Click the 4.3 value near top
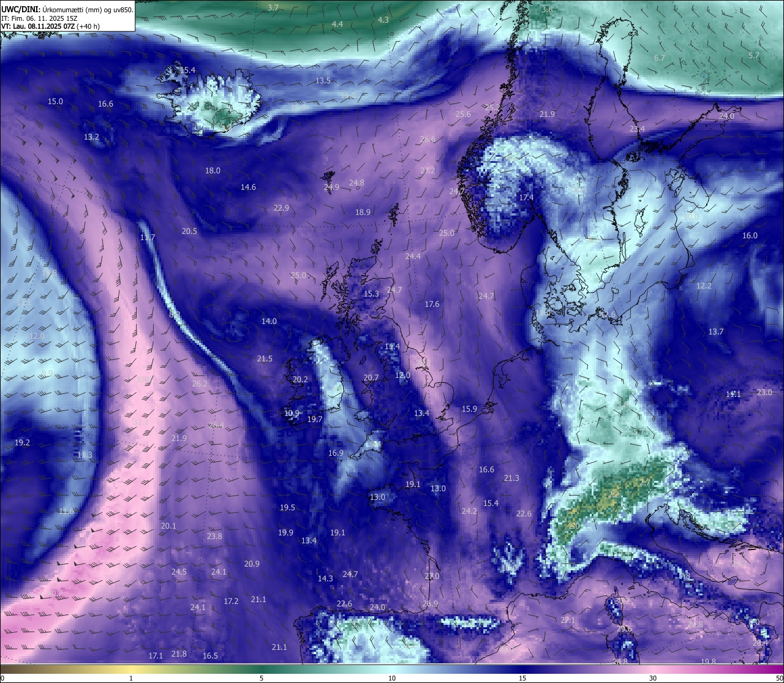This screenshot has width=784, height=683. [x=383, y=20]
